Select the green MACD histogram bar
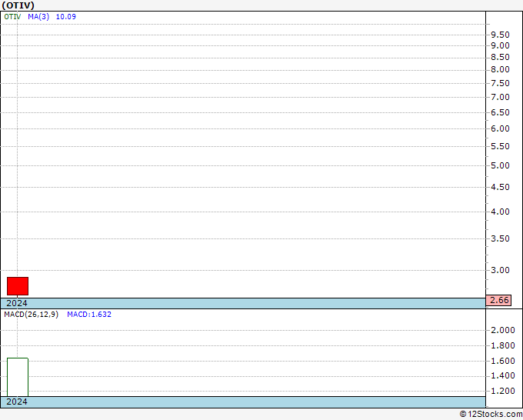Viewport: 523px width, 420px height. pos(18,377)
